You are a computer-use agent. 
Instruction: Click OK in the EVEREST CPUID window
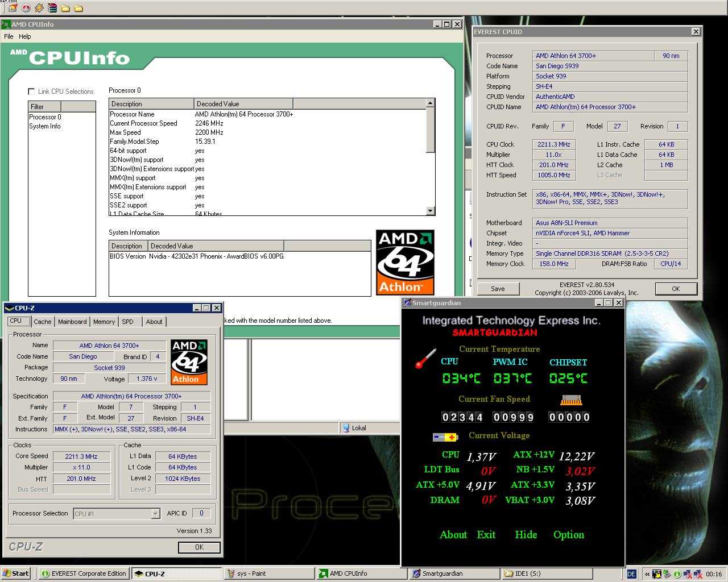pyautogui.click(x=676, y=289)
